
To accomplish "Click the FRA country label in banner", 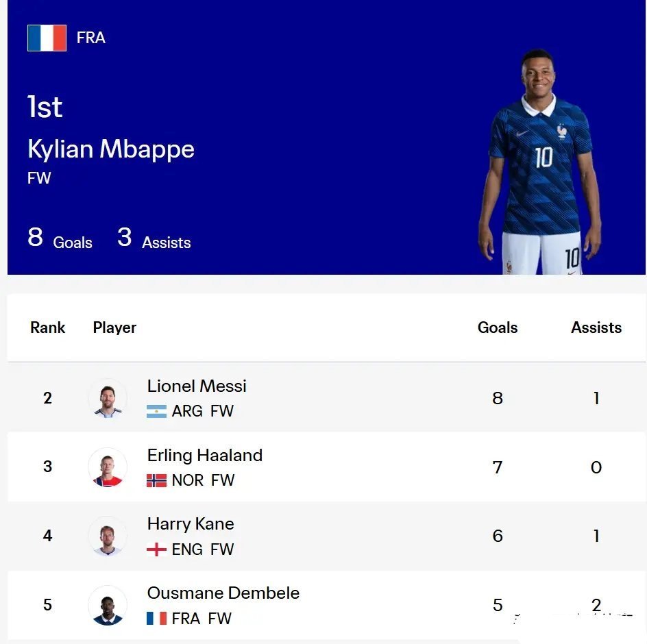I will click(90, 38).
